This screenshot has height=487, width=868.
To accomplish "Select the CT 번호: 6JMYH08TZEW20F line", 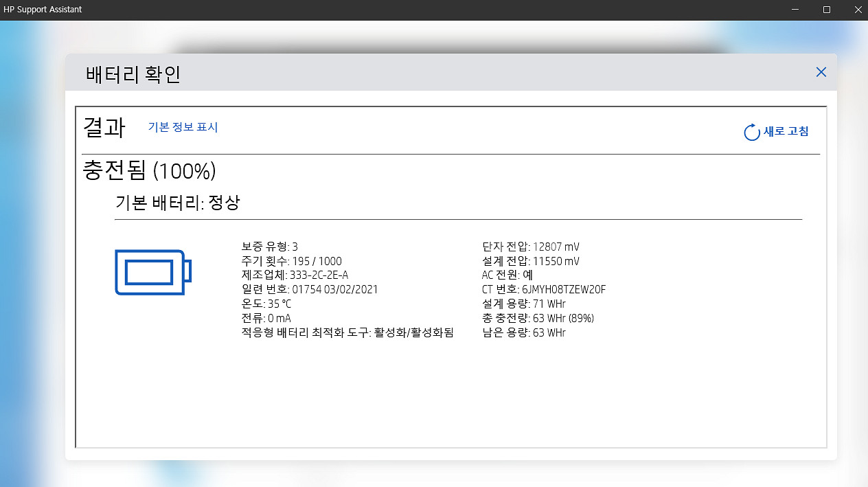I will click(544, 290).
